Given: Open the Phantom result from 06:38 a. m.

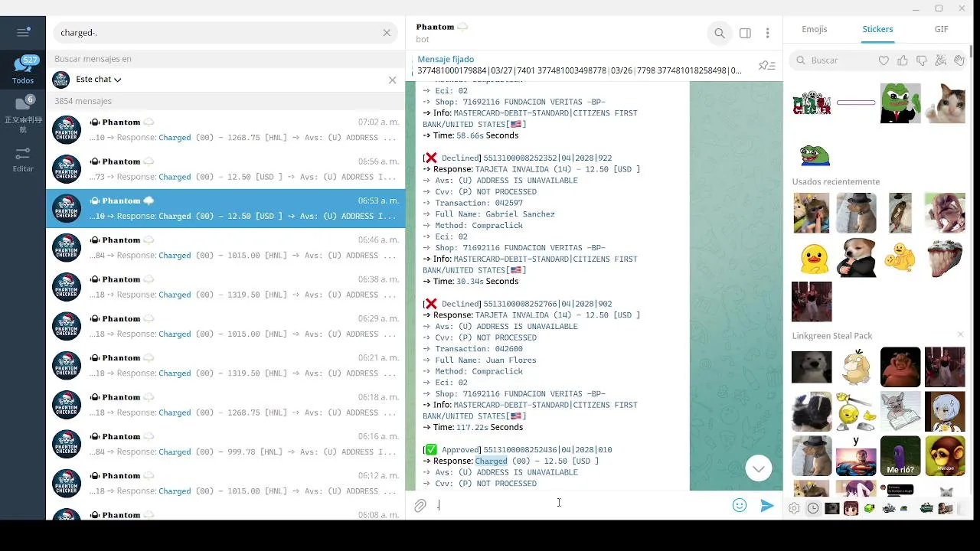Looking at the screenshot, I should 226,287.
